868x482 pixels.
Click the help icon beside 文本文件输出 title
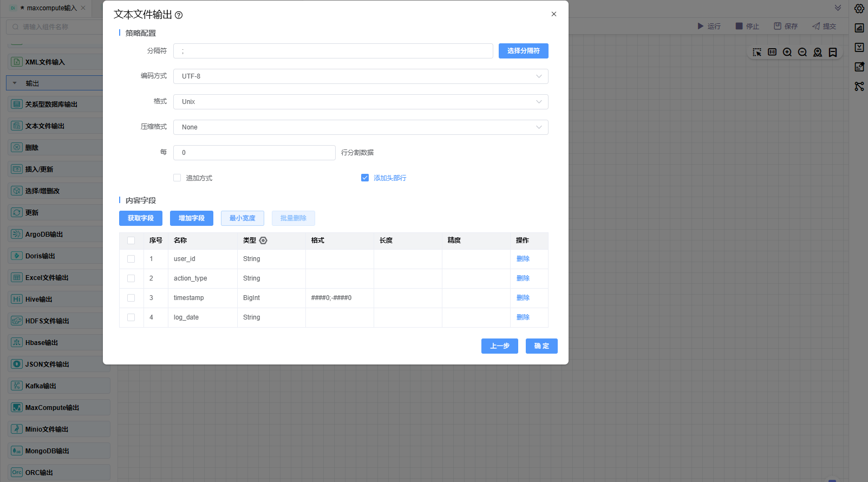(179, 15)
